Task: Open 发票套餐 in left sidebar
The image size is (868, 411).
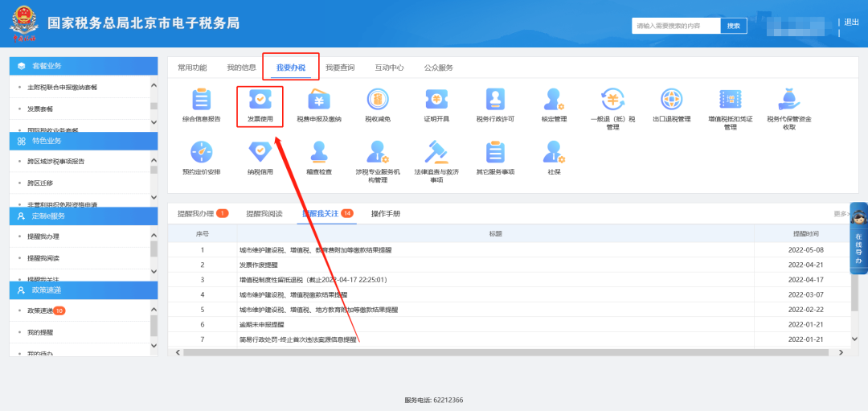Action: pos(40,109)
